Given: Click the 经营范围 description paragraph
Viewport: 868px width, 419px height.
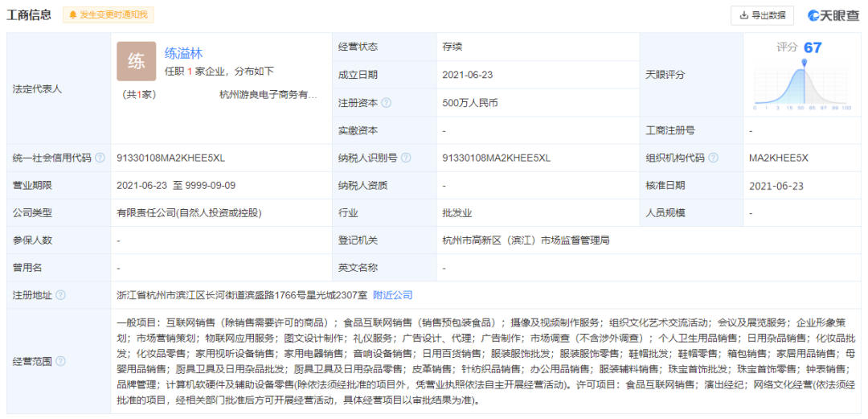Looking at the screenshot, I should [x=488, y=361].
